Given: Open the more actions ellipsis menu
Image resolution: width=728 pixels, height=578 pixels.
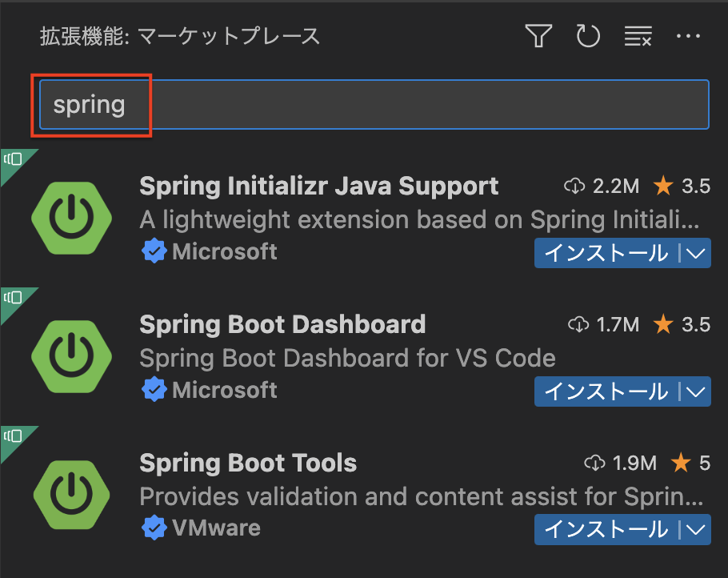Looking at the screenshot, I should [688, 36].
